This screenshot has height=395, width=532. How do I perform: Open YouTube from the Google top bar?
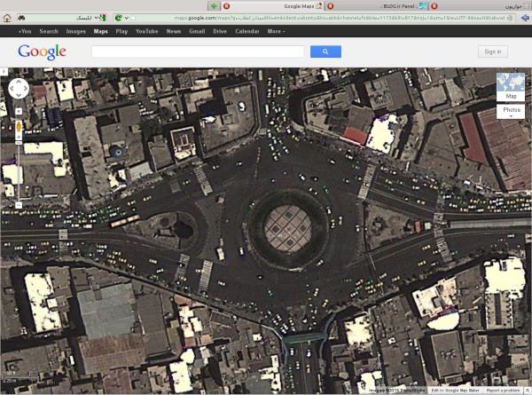click(x=146, y=31)
